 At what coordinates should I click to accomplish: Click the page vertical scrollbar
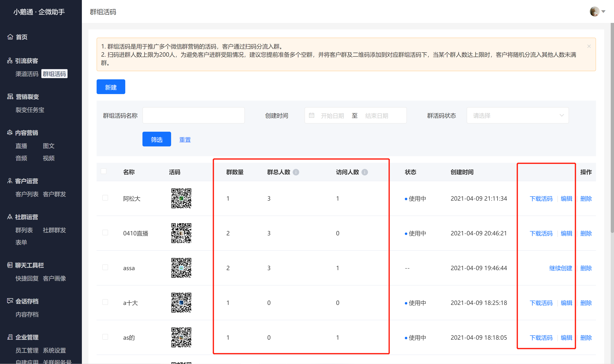pyautogui.click(x=612, y=128)
